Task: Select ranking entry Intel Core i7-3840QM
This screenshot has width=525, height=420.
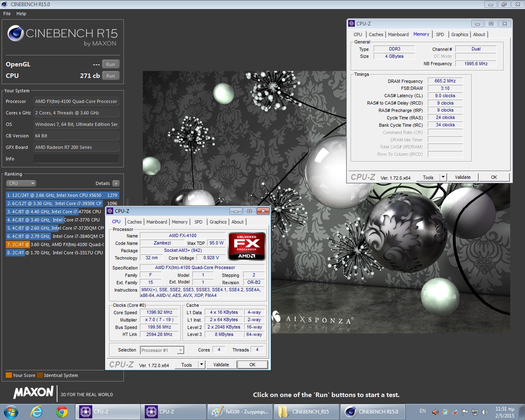Action: pos(55,236)
